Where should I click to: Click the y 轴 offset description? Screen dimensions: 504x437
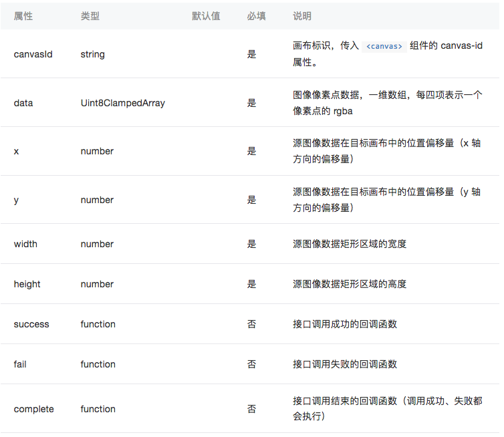pos(386,200)
